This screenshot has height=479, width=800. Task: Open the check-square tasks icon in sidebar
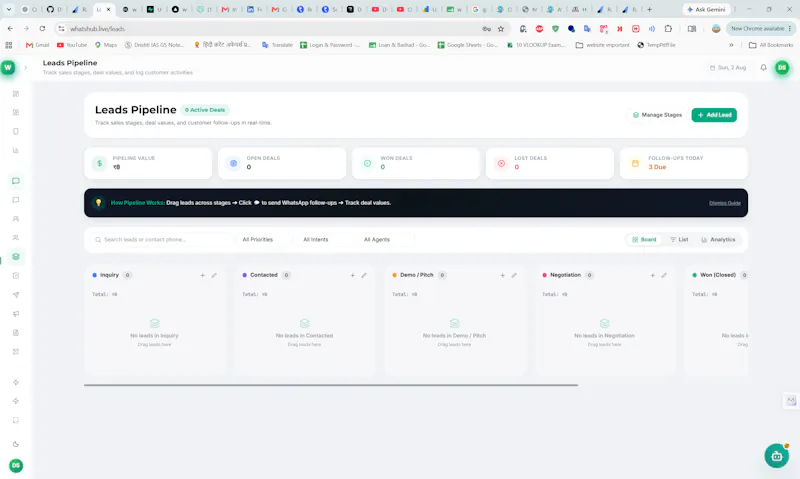(x=16, y=276)
